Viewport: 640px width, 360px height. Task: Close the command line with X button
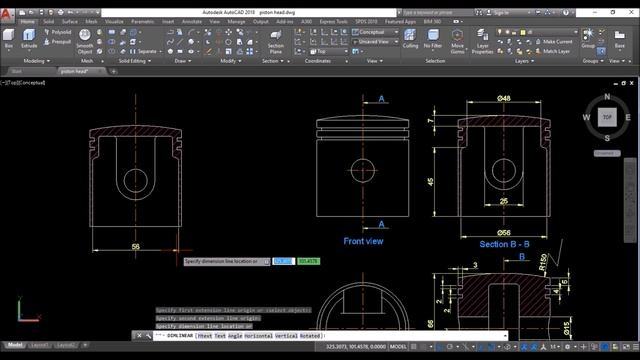click(139, 336)
